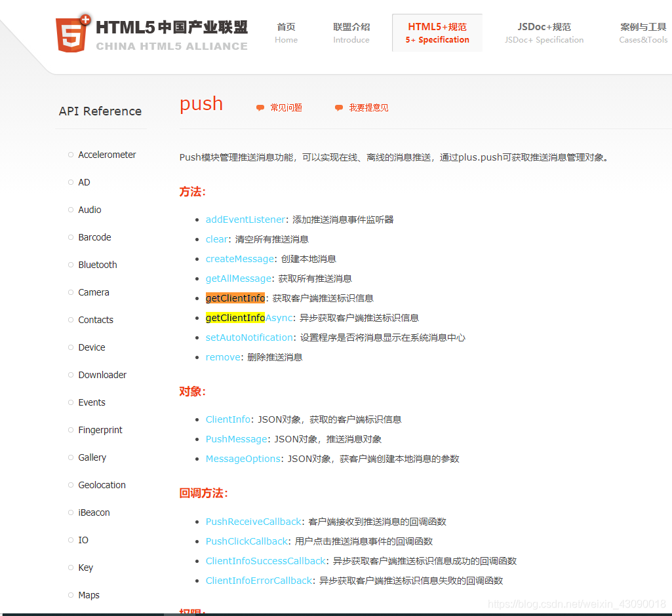Open the addEventListener method documentation

245,219
